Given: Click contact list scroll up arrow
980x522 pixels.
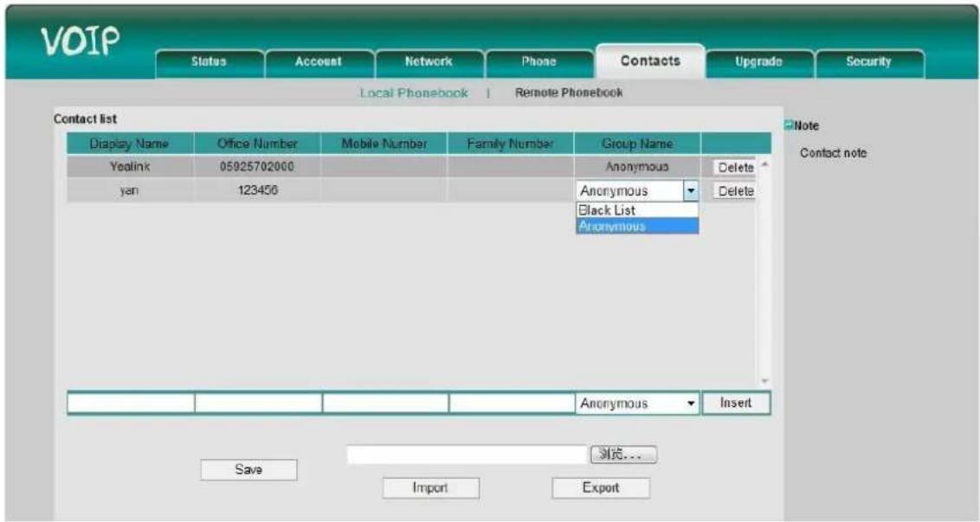Looking at the screenshot, I should (764, 165).
